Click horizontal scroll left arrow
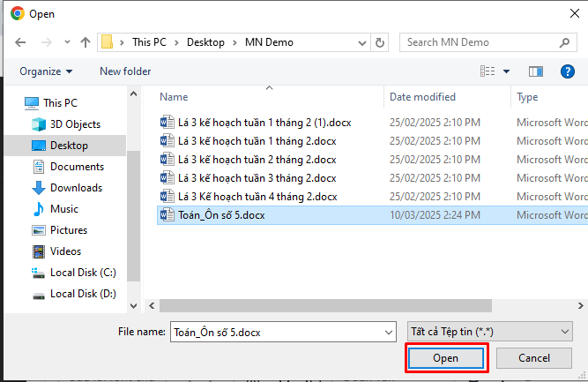This screenshot has width=588, height=382. click(152, 306)
